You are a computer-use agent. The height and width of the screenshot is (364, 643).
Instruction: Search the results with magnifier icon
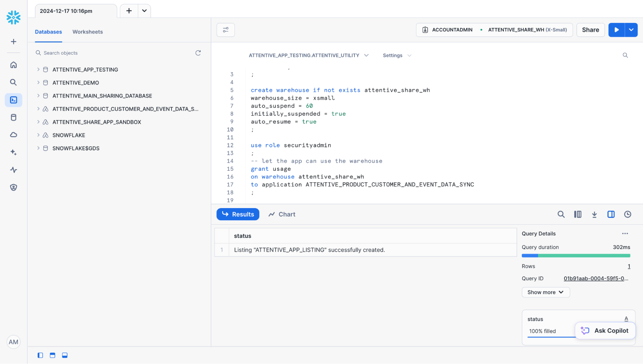(x=561, y=214)
